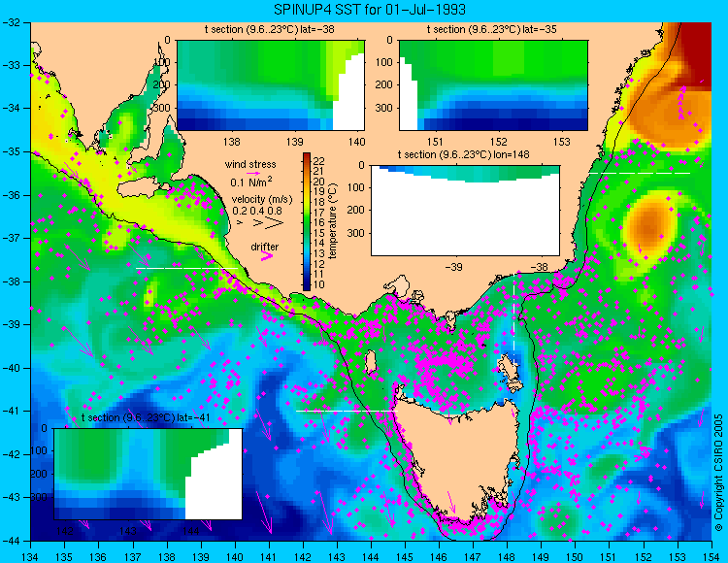Click the 146 label on the main longitude axis
Viewport: 728px width, 563px height.
click(x=439, y=557)
